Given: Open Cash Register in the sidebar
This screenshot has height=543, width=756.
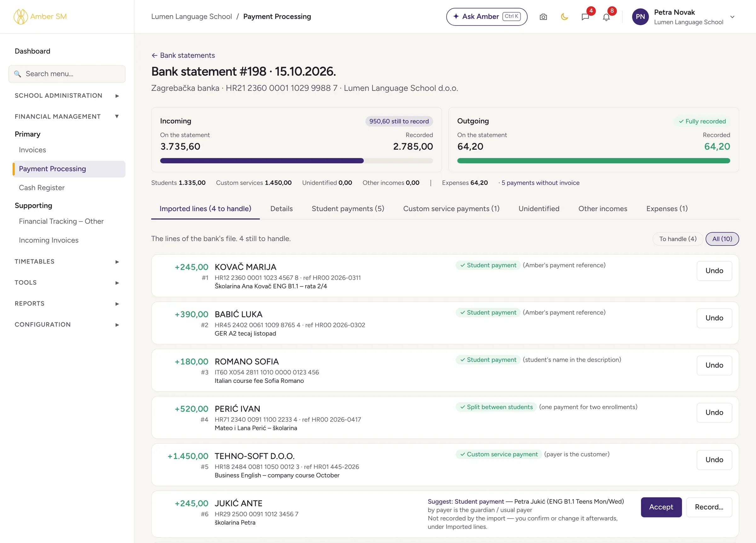Looking at the screenshot, I should 42,188.
